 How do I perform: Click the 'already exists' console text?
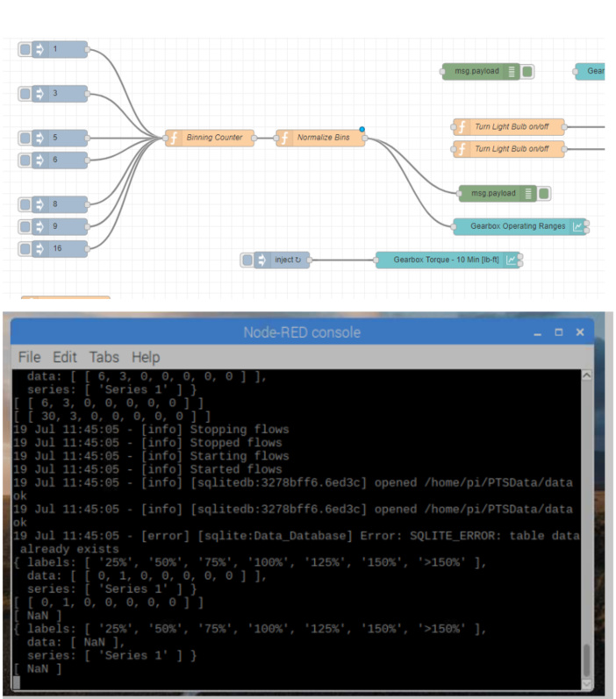pyautogui.click(x=69, y=549)
